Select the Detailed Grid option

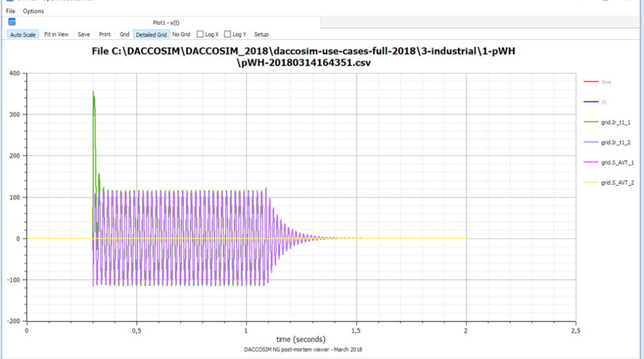click(151, 34)
